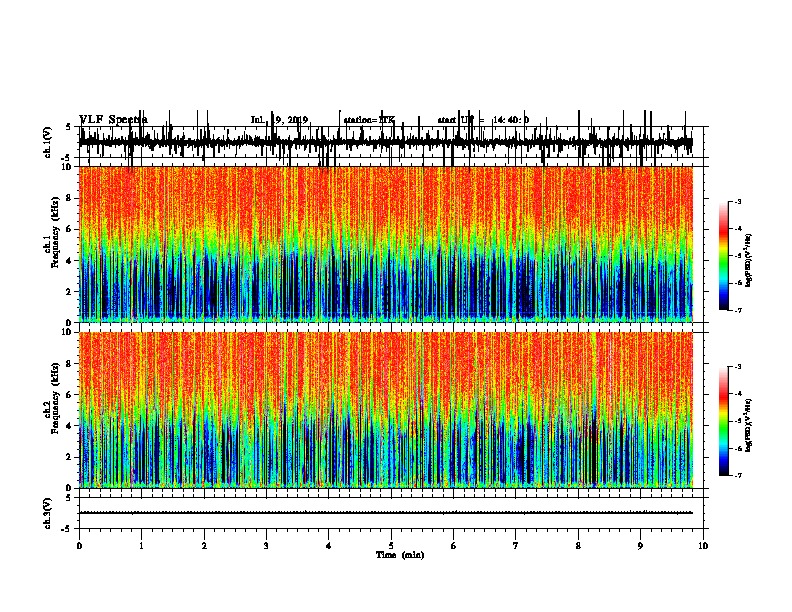Select the date text 'Jul. 19, 2019'
This screenshot has height=612, width=792.
coord(279,120)
